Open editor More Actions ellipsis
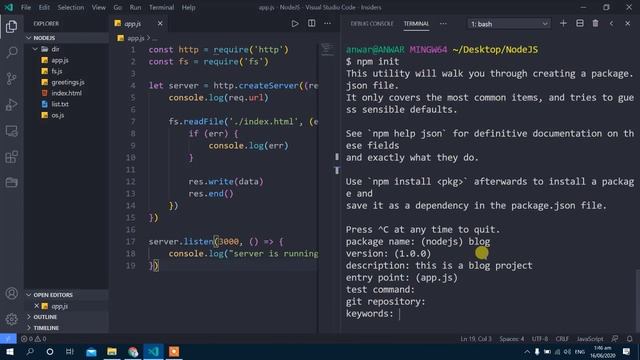Viewport: 640px width, 360px height. click(327, 24)
